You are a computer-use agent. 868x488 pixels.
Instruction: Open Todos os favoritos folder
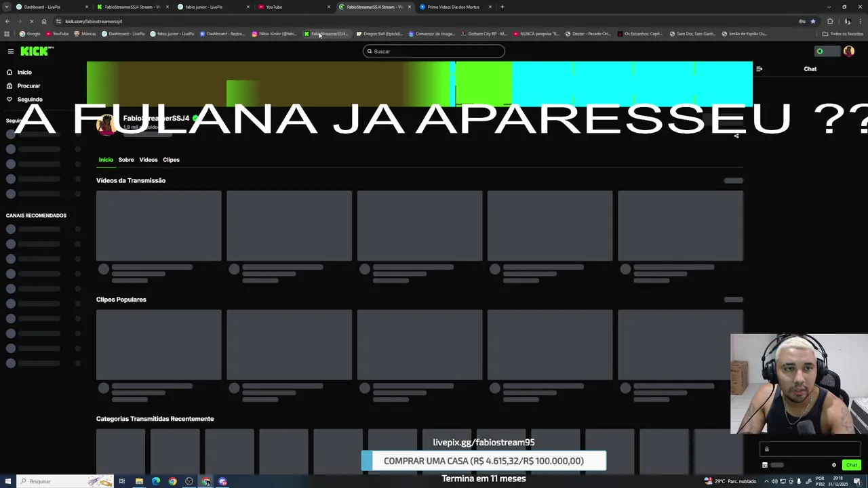[842, 34]
